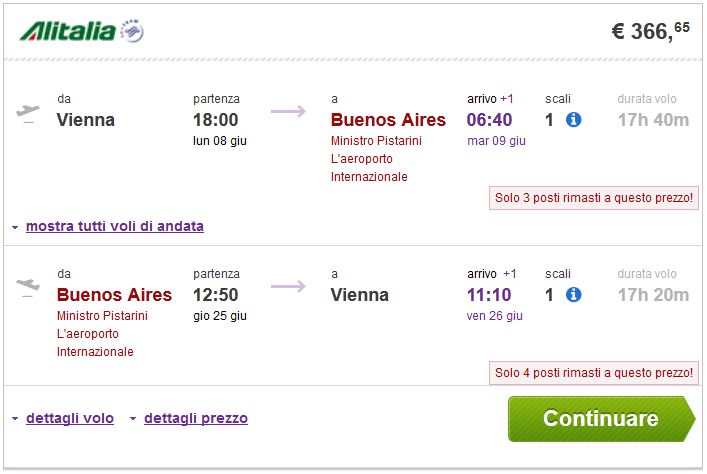This screenshot has height=474, width=707.
Task: Click outbound stopover info icon
Action: [573, 120]
